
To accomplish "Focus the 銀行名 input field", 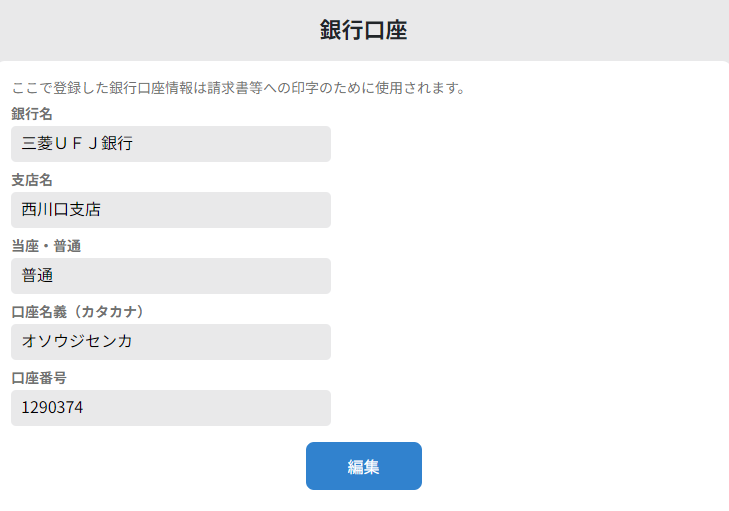I will point(170,144).
